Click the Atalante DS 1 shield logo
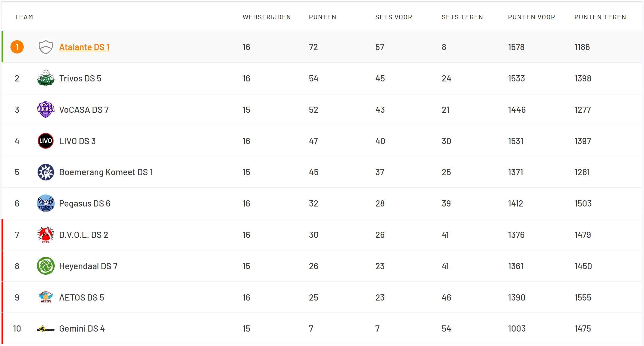This screenshot has height=346, width=644. point(45,47)
